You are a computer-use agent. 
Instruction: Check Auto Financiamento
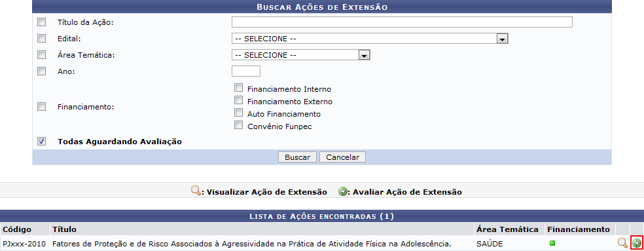click(x=238, y=112)
